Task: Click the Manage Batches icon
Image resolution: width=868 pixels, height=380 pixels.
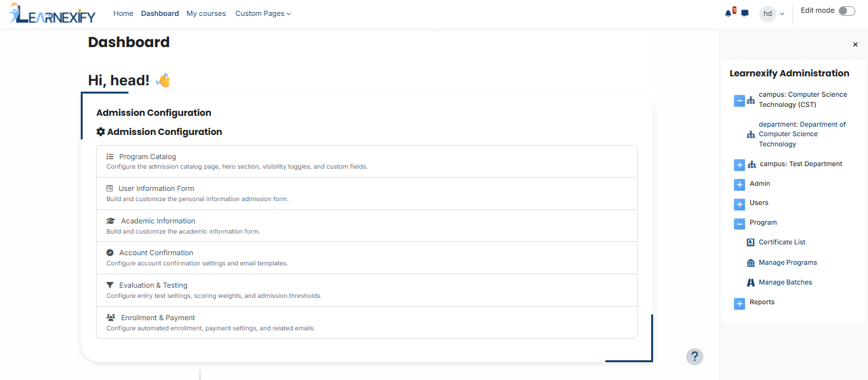Action: [x=750, y=283]
